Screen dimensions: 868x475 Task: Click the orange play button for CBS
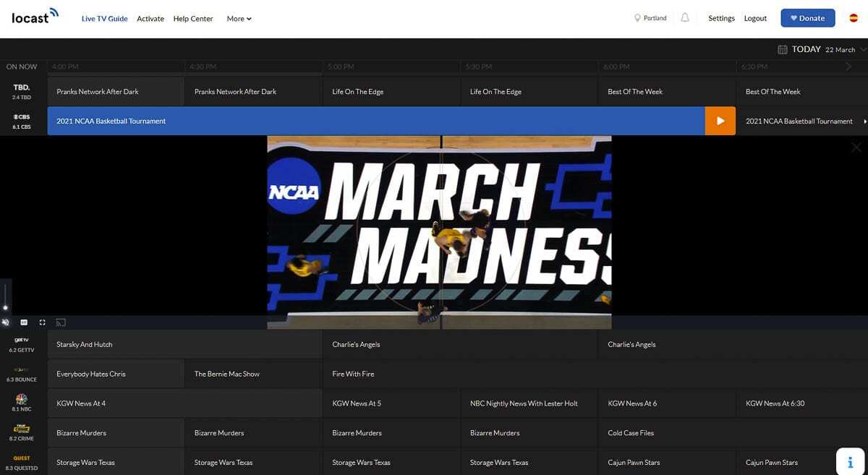coord(720,121)
